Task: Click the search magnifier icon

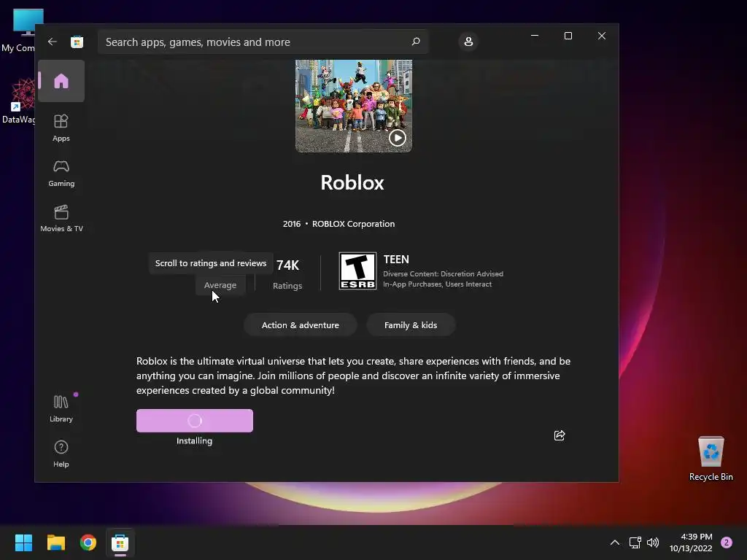Action: pyautogui.click(x=415, y=42)
